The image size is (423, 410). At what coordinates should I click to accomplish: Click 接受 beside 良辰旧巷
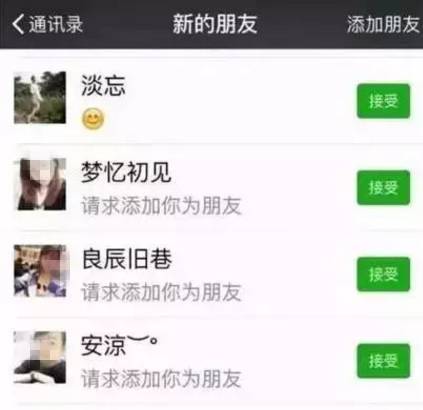coord(383,274)
